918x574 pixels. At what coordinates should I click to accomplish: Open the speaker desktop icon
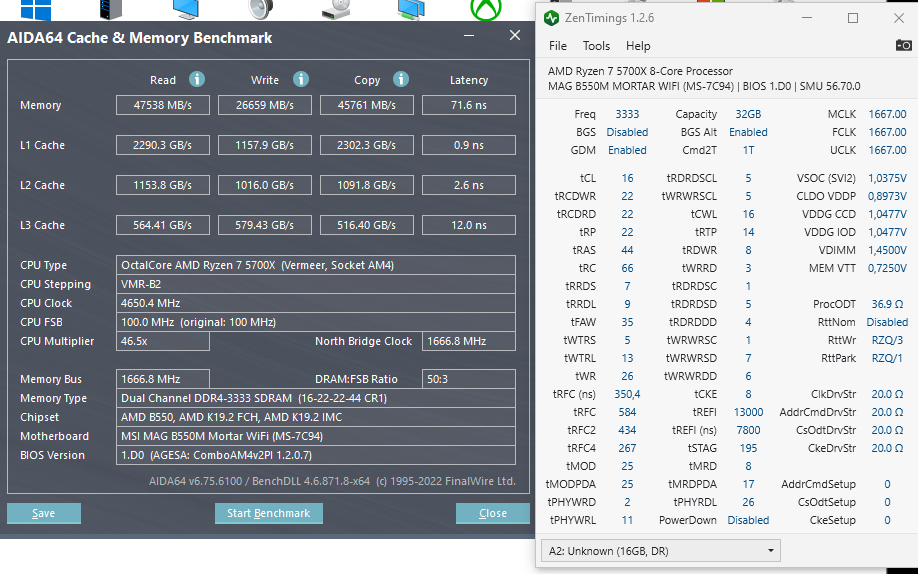pos(261,9)
